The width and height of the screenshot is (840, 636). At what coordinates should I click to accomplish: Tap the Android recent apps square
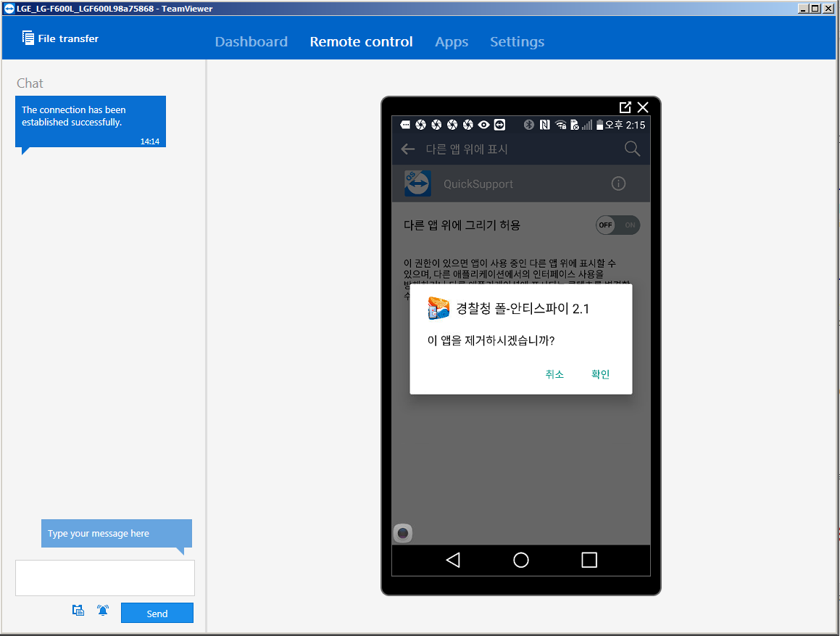(x=589, y=561)
